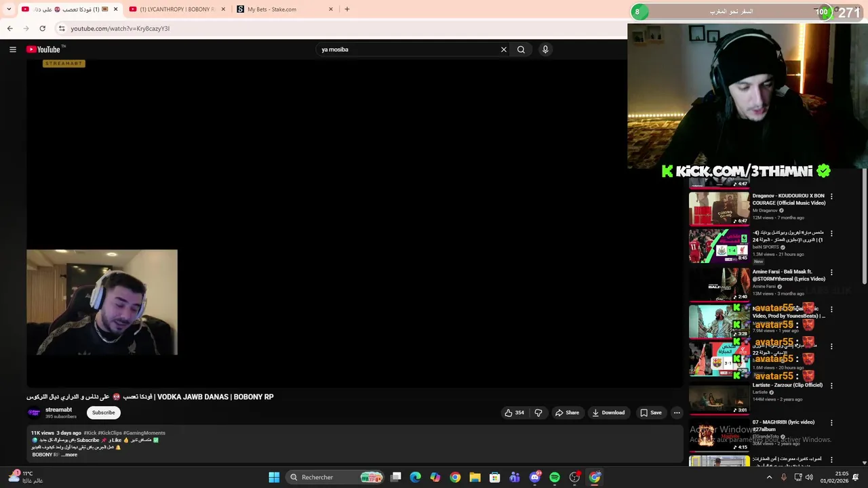Click the #GamingMoments hashtag

point(144,433)
